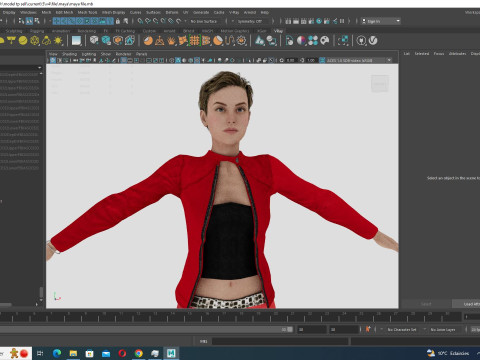Open Microsoft Edge from the taskbar
This screenshot has width=480, height=360.
57,353
